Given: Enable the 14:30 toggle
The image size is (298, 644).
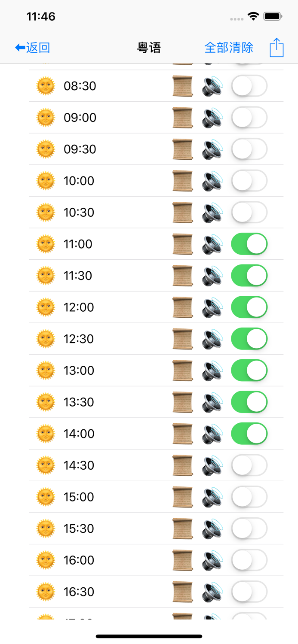Looking at the screenshot, I should click(249, 465).
